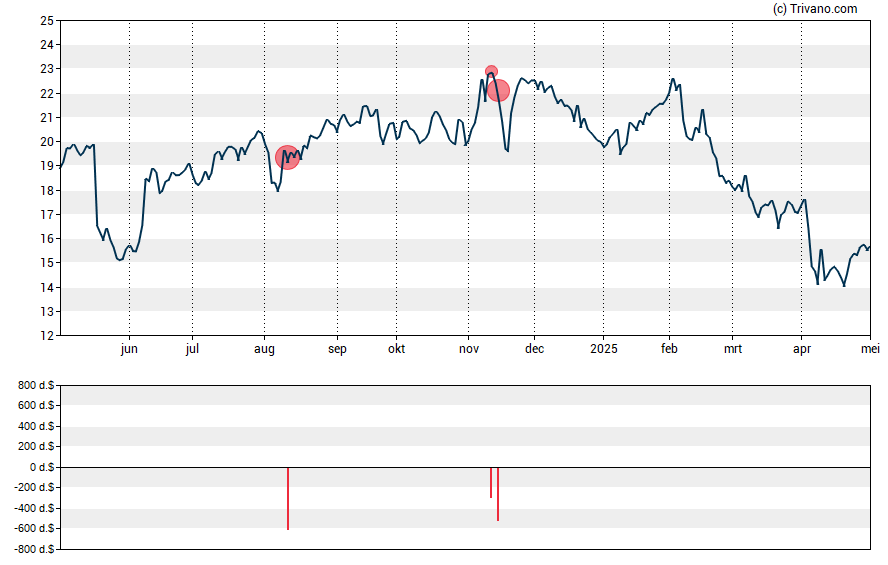
Task: Click the '-800 d.$' axis label
Action: tap(34, 549)
